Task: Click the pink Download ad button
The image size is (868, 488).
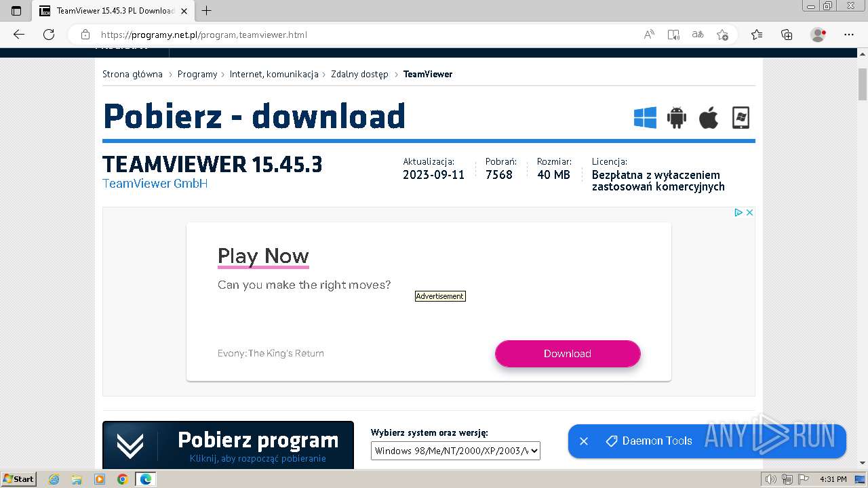Action: coord(568,354)
